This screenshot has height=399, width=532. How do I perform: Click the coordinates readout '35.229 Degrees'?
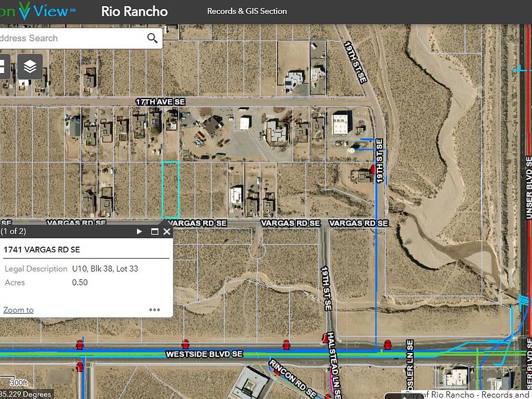pyautogui.click(x=26, y=394)
